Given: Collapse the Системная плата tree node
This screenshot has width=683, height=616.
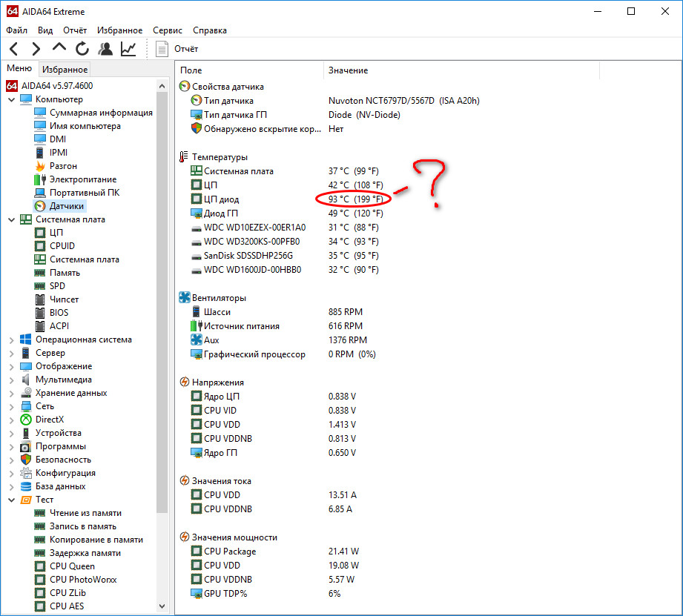Looking at the screenshot, I should pyautogui.click(x=11, y=219).
